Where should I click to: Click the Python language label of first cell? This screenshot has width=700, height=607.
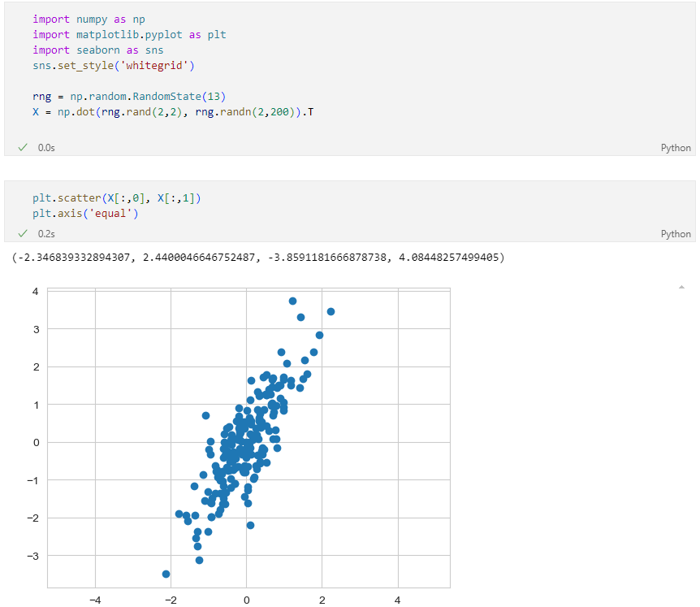coord(676,148)
